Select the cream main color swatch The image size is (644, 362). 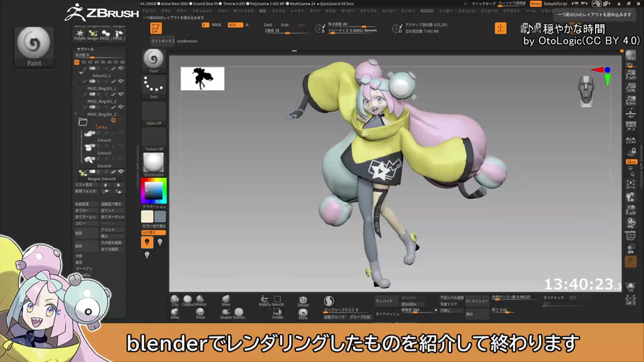147,217
